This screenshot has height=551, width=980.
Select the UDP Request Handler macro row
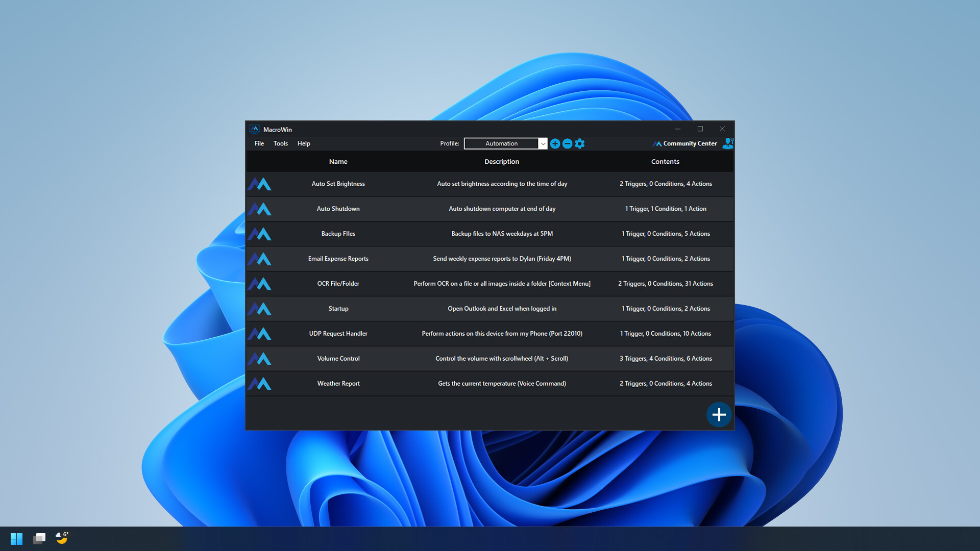pos(490,333)
